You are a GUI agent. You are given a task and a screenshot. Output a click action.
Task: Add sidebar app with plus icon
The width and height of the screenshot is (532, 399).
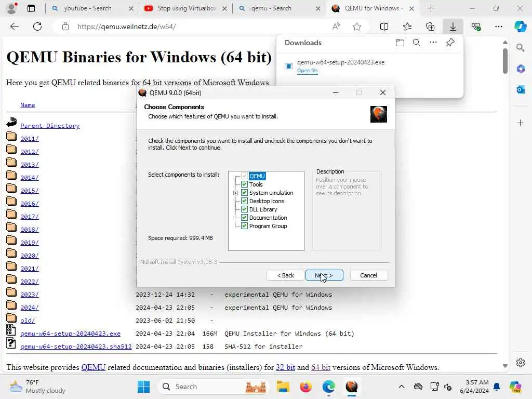point(521,123)
